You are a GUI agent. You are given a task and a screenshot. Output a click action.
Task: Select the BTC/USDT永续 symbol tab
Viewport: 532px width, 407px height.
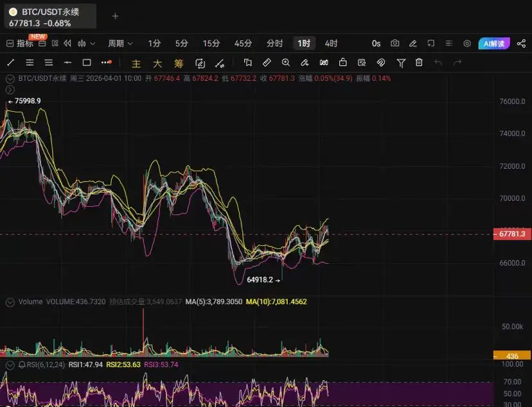[x=50, y=16]
